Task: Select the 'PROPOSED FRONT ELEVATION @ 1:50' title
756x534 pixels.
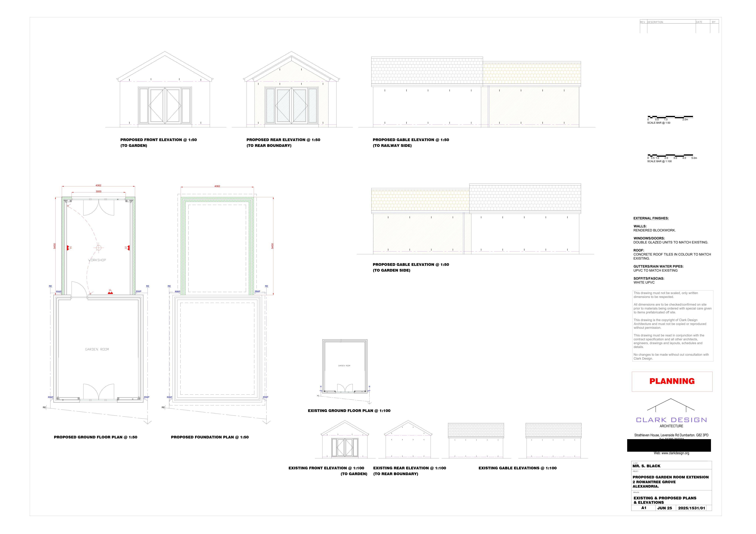Action: pyautogui.click(x=158, y=140)
